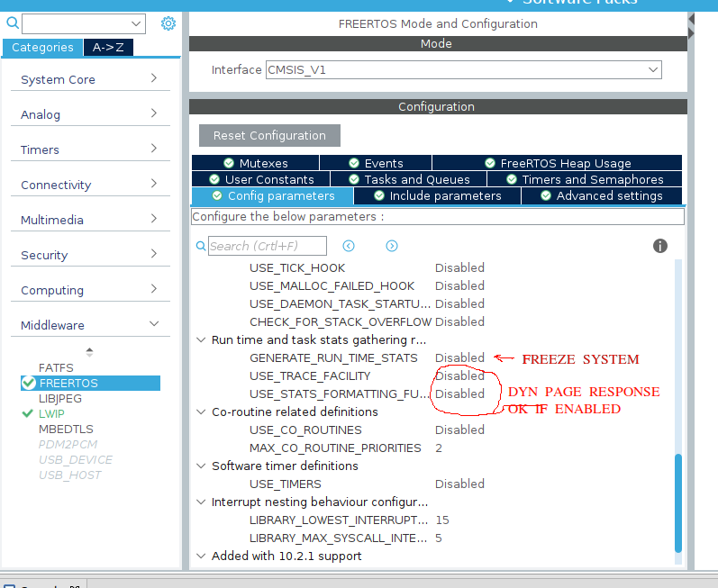Image resolution: width=718 pixels, height=588 pixels.
Task: Click the USE_TRACE_FACILITY Disabled value
Action: pyautogui.click(x=459, y=375)
